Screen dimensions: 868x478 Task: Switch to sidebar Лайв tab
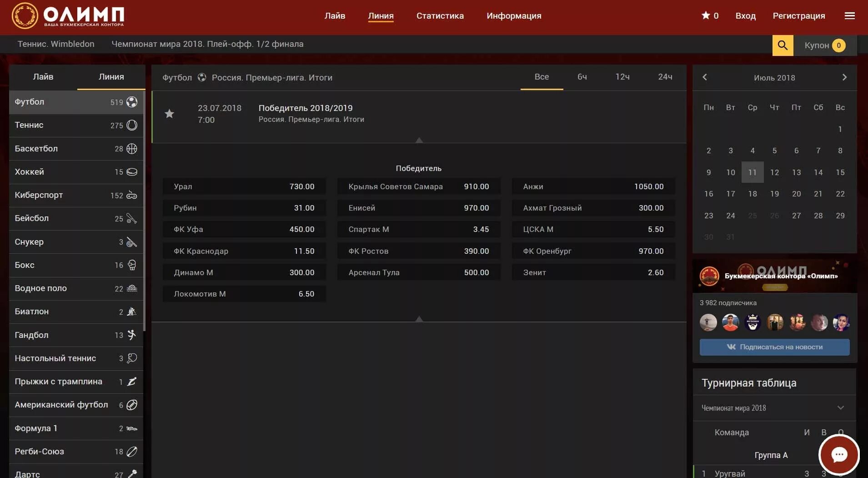click(43, 77)
